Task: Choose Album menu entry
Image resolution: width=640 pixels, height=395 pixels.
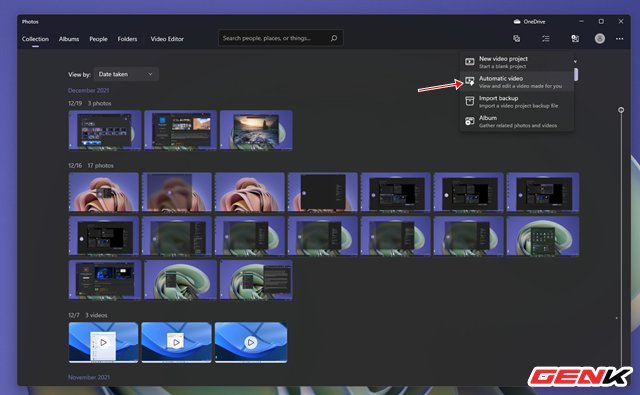Action: [x=517, y=121]
